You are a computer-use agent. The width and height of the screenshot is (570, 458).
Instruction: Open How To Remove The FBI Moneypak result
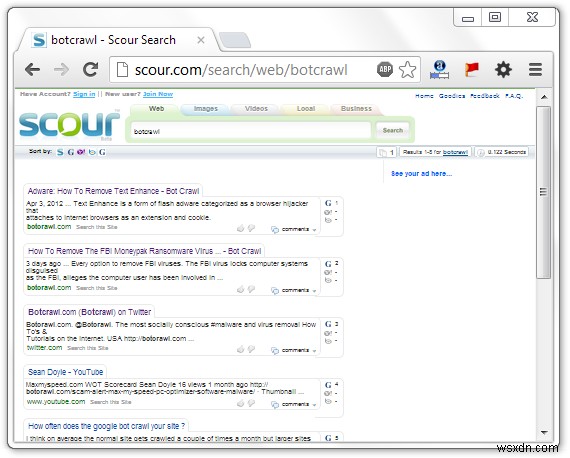tap(144, 251)
